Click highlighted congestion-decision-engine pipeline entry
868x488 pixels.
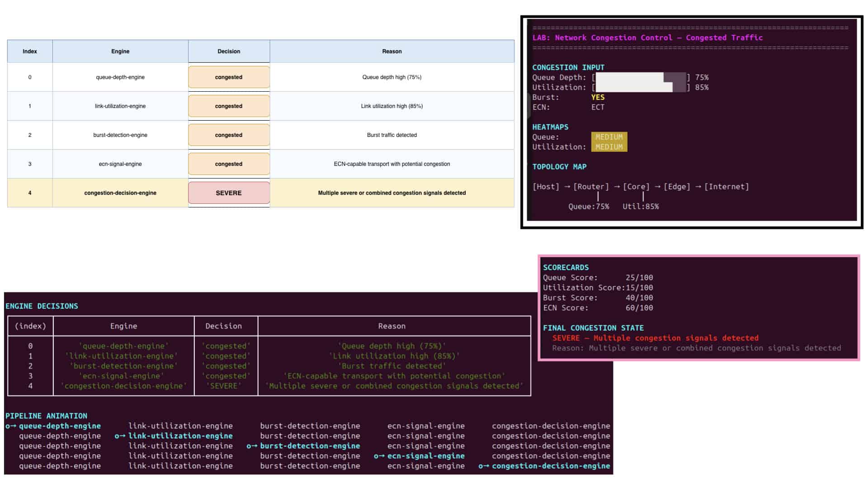point(544,466)
